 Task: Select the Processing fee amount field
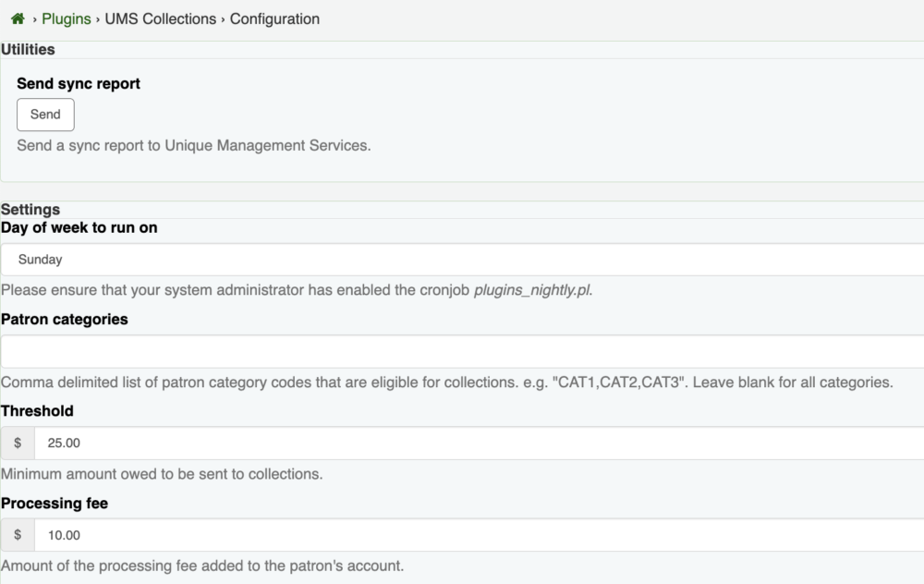tap(479, 535)
